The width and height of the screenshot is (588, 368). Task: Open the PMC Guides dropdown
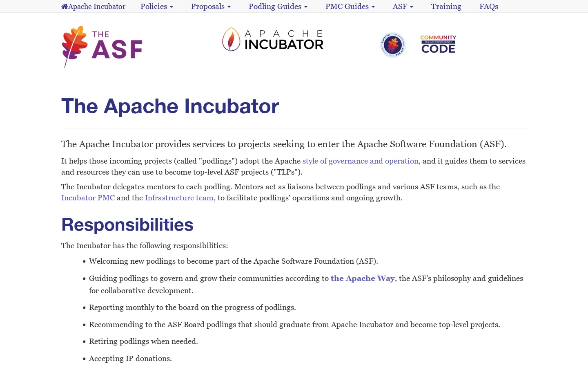tap(350, 7)
